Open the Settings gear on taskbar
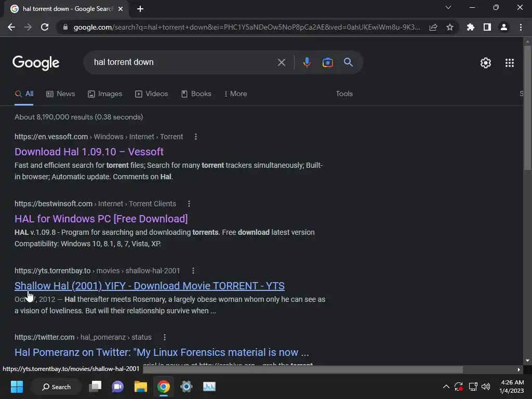Image resolution: width=532 pixels, height=399 pixels. (187, 387)
